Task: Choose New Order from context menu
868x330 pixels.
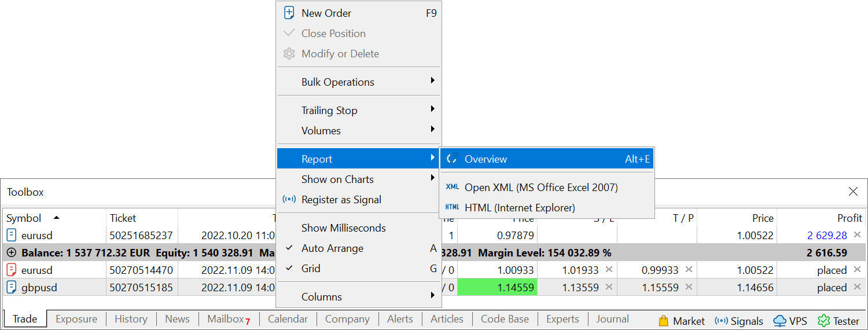Action: [x=358, y=13]
